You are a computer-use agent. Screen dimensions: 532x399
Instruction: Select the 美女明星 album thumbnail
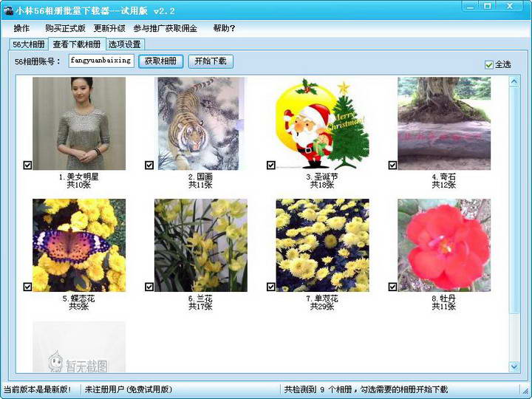[x=79, y=123]
